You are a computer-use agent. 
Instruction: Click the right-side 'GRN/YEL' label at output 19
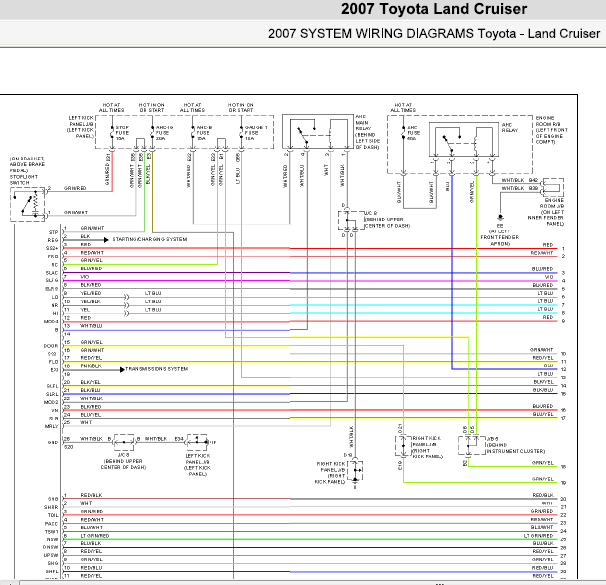[543, 479]
